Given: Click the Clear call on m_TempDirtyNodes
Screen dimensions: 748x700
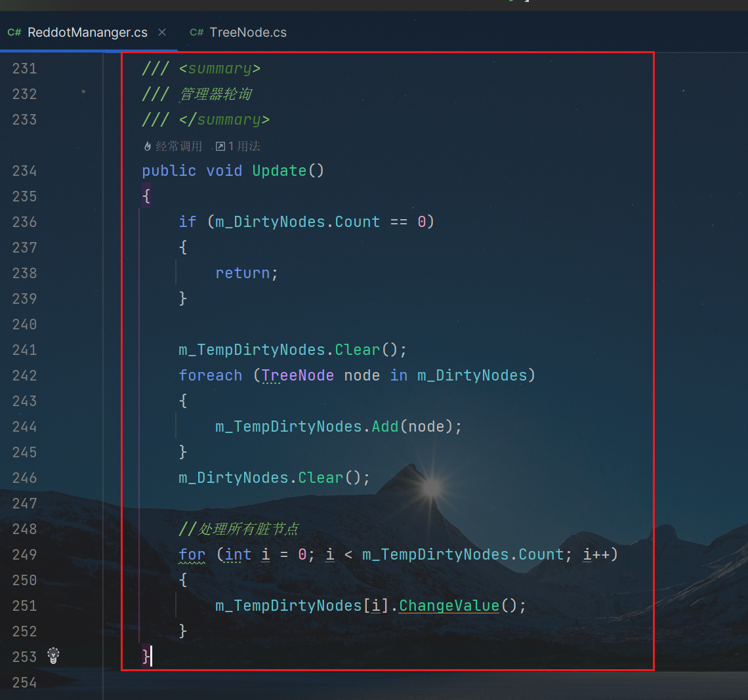Looking at the screenshot, I should pyautogui.click(x=358, y=350).
